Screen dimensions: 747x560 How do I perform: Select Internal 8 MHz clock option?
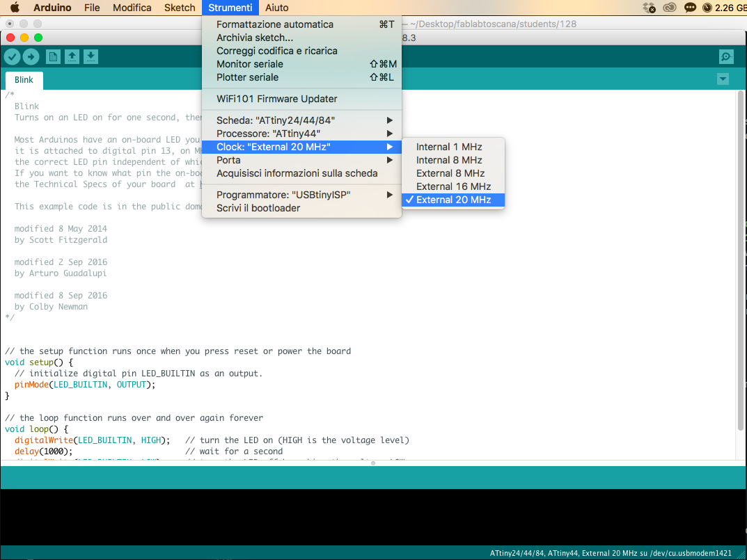pyautogui.click(x=453, y=160)
